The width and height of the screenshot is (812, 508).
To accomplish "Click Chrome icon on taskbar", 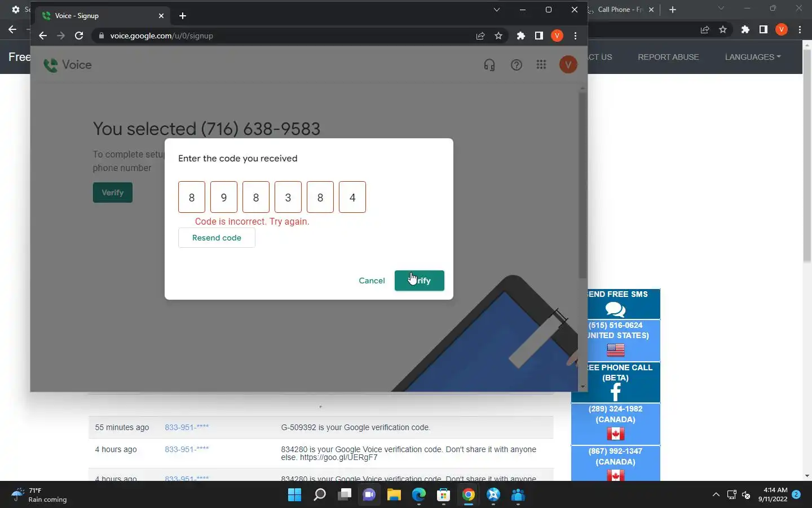I will 468,495.
